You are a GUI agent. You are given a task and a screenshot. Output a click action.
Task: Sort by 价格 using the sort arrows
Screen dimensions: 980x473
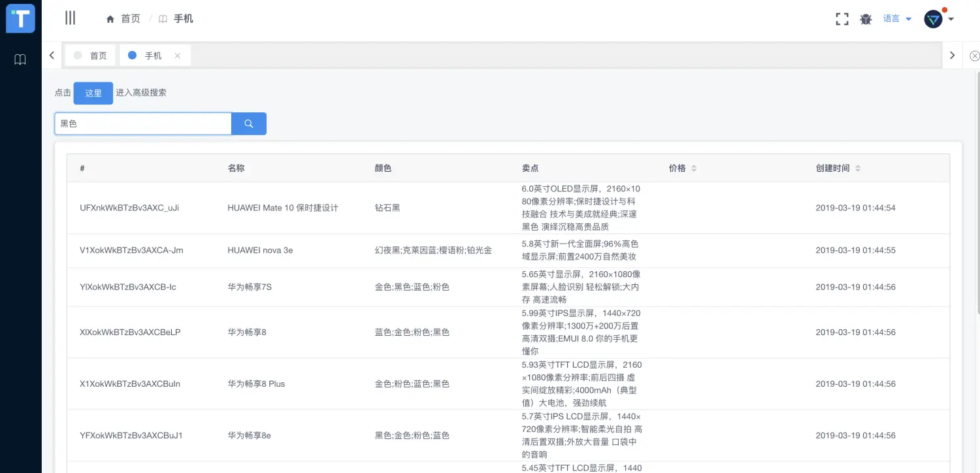694,169
